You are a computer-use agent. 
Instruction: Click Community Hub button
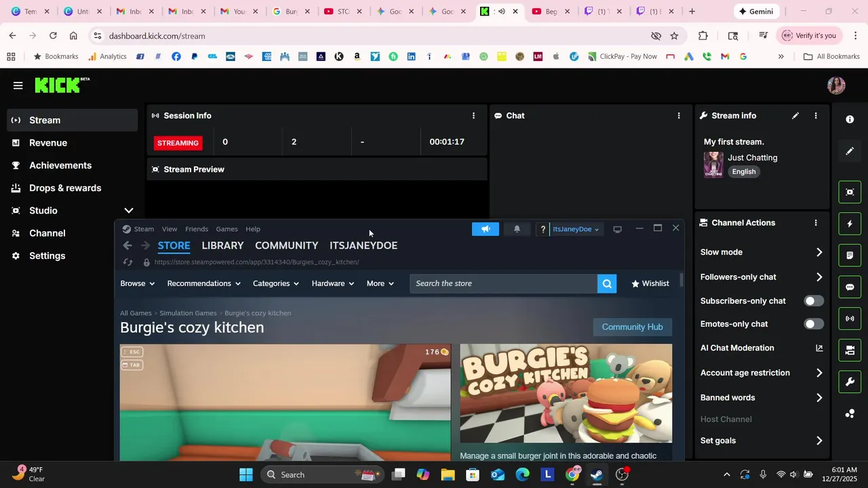632,327
